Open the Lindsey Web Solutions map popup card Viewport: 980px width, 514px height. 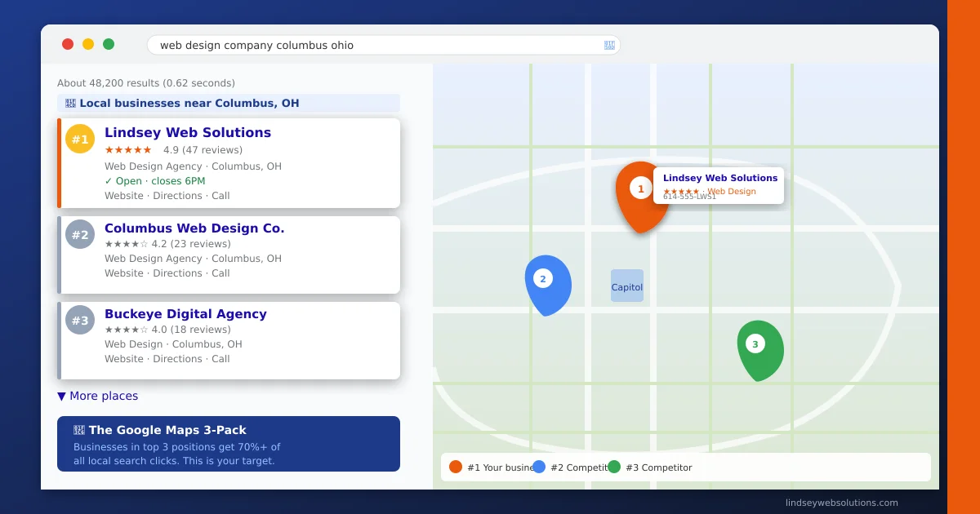pos(719,186)
